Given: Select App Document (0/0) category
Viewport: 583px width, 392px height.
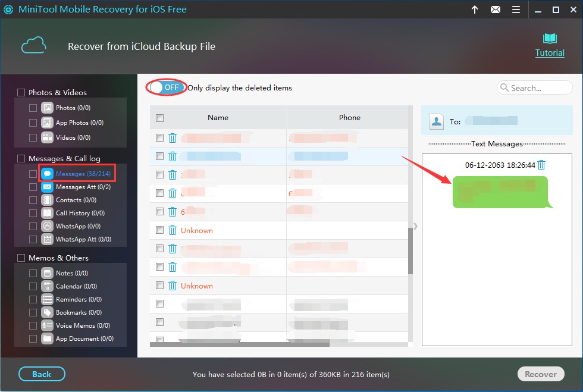Looking at the screenshot, I should (84, 338).
